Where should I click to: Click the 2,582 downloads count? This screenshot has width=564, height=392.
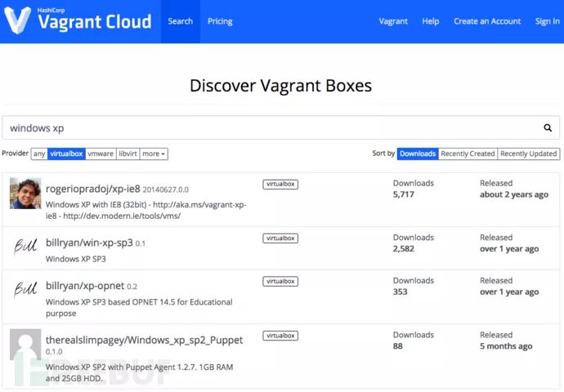coord(404,248)
